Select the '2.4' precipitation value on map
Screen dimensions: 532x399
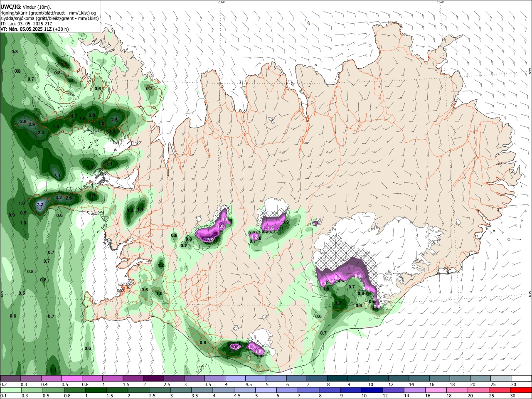pos(41,133)
